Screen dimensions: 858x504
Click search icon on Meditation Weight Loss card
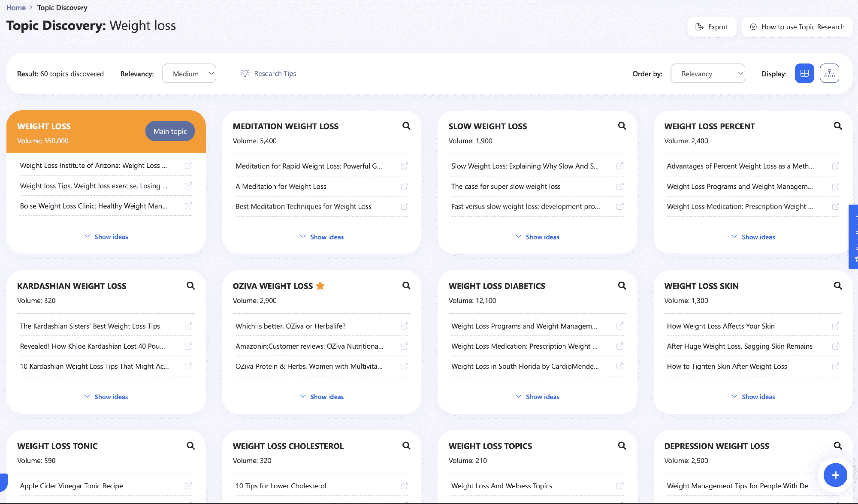coord(406,126)
